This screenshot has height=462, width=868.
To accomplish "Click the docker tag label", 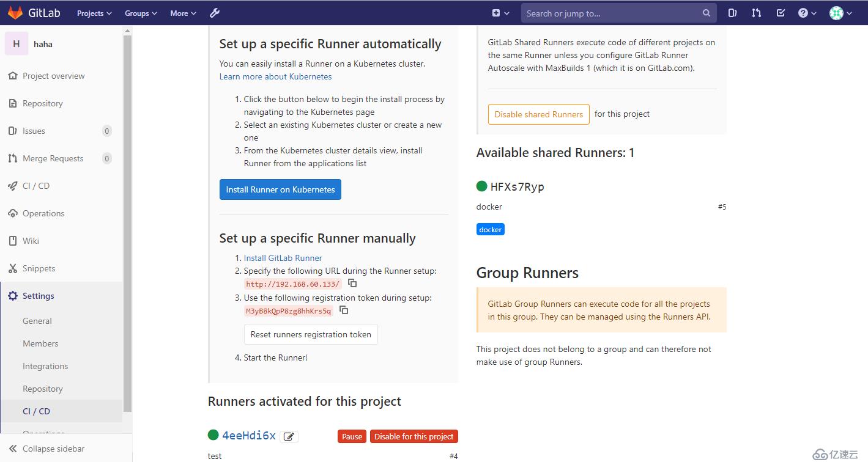I will (491, 230).
